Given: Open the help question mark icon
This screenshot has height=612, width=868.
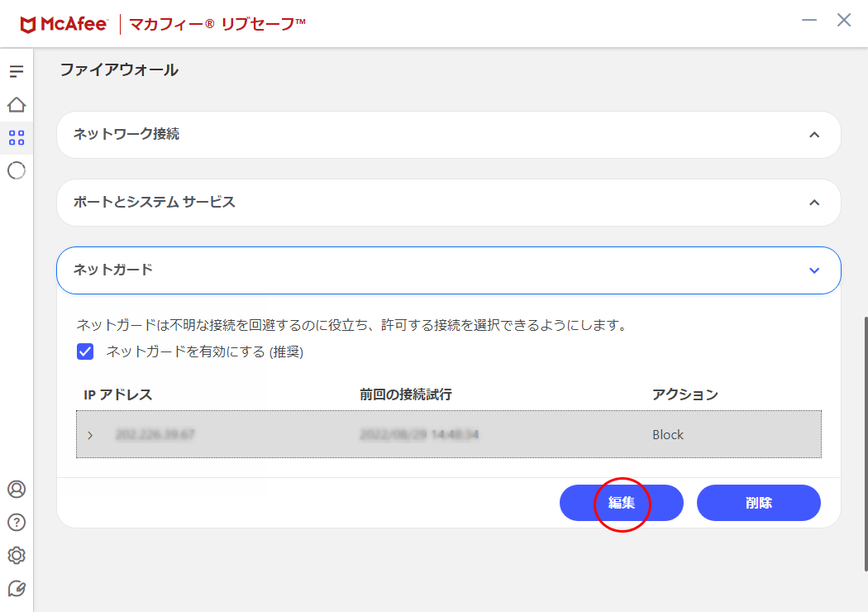Looking at the screenshot, I should (17, 522).
